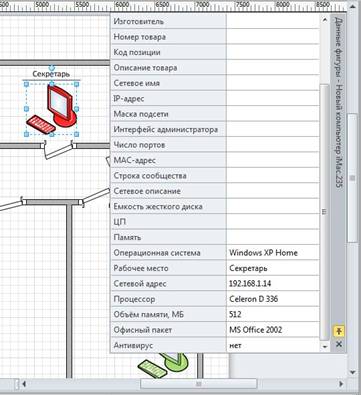Toggle the yellow pin auto-hide icon
361x395 pixels.
point(339,331)
